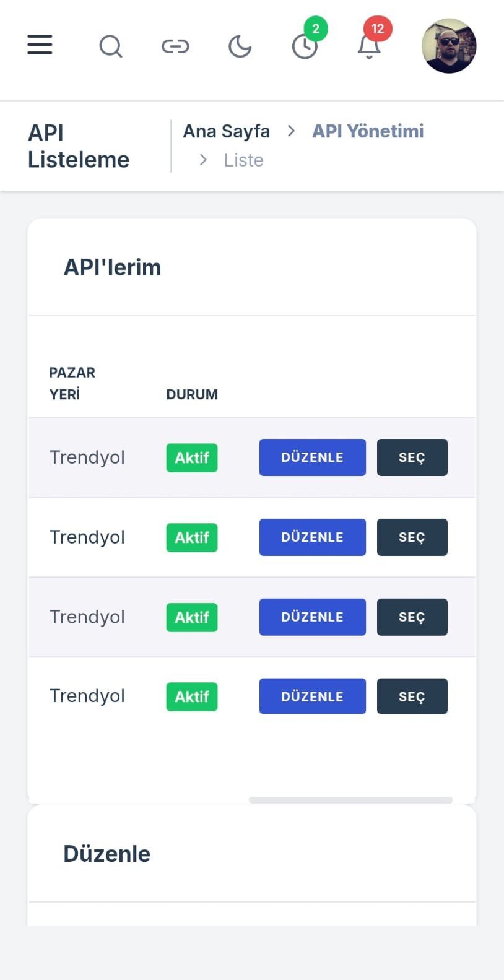Open the Düzenle section heading
The image size is (504, 980).
106,853
